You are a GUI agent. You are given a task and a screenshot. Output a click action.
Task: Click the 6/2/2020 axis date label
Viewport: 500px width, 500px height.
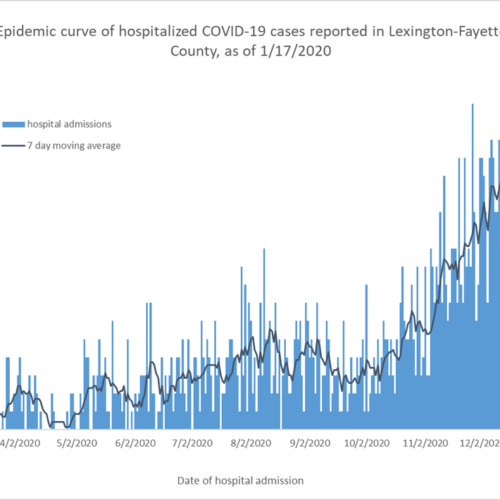coord(136,443)
